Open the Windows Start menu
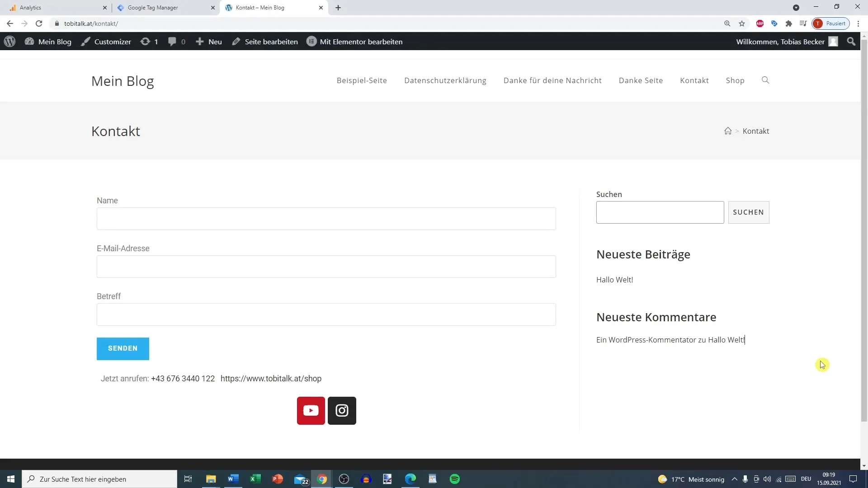 (x=11, y=479)
